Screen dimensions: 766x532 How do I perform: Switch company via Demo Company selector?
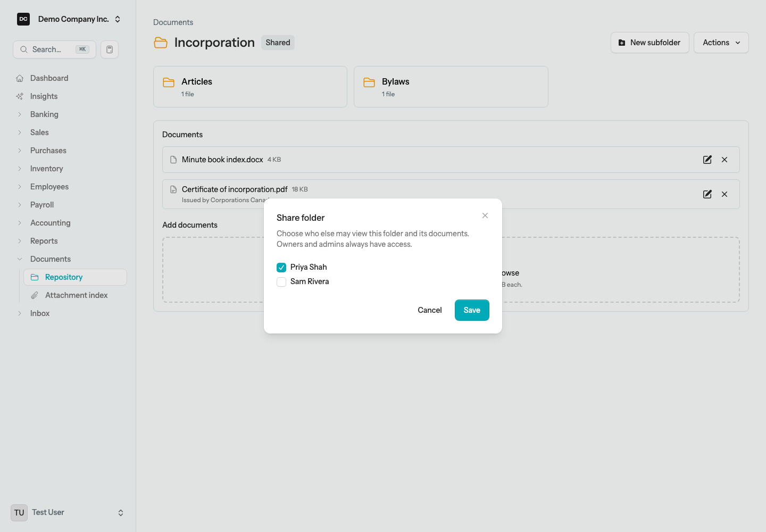click(x=69, y=19)
